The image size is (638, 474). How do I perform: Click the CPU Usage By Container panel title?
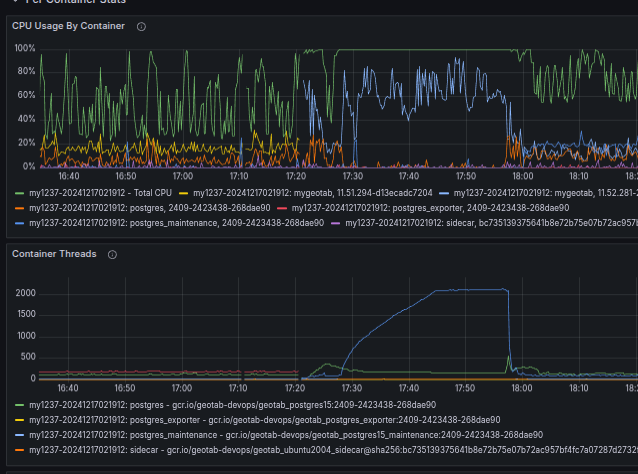68,26
